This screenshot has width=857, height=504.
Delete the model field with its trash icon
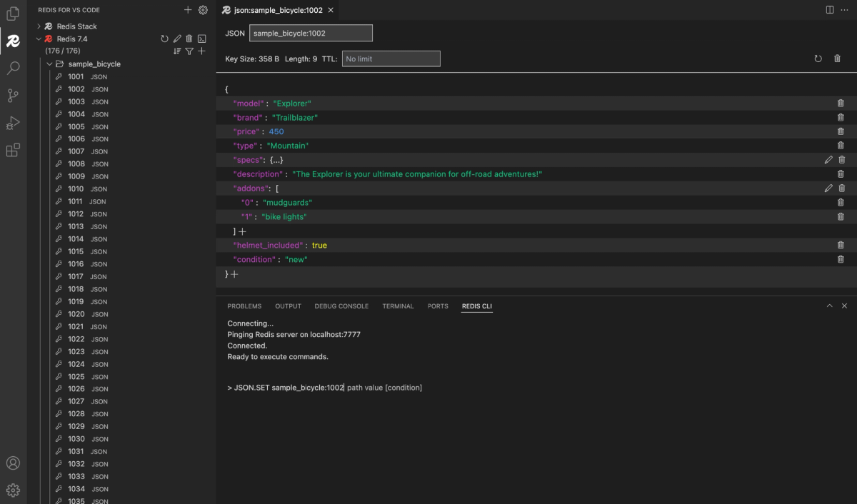pos(841,103)
